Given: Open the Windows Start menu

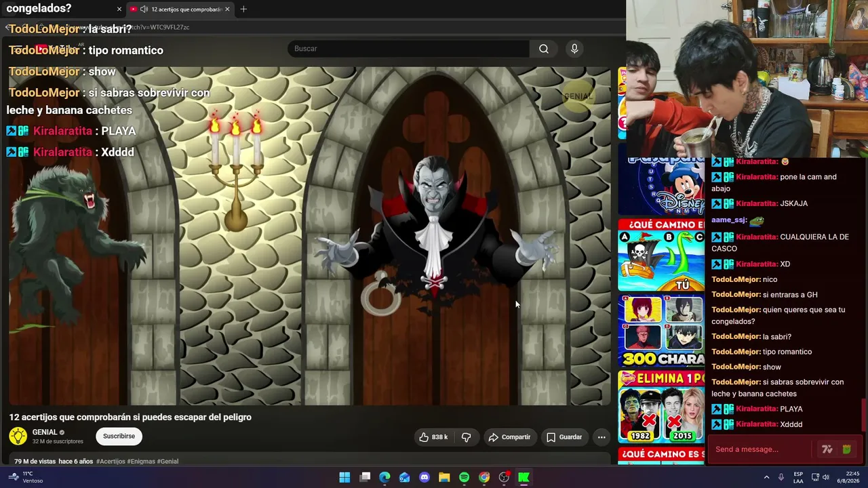Looking at the screenshot, I should click(x=344, y=477).
